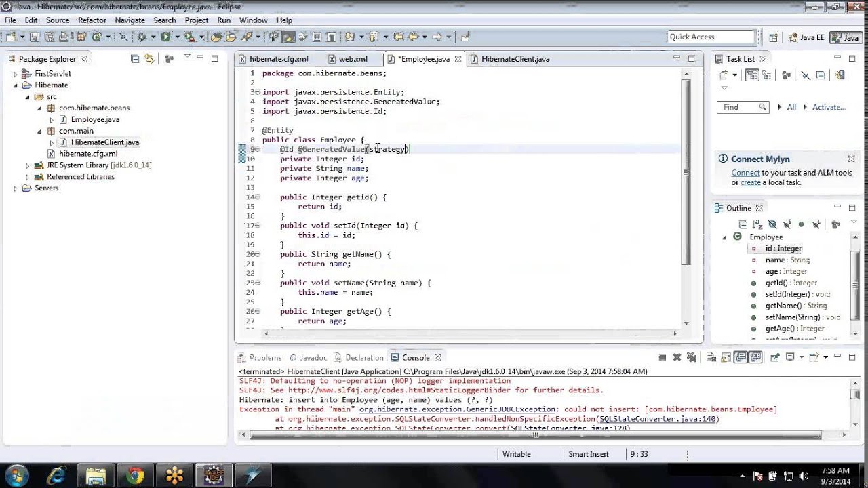The width and height of the screenshot is (868, 488).
Task: Toggle Categorized view in Task List
Action: coord(751,75)
